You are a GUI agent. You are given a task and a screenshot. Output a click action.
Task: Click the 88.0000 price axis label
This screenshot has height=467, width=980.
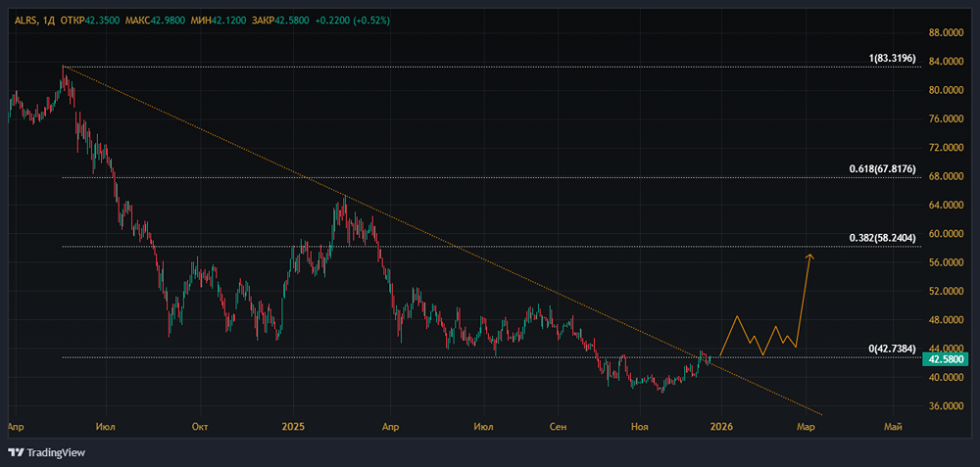tap(945, 32)
